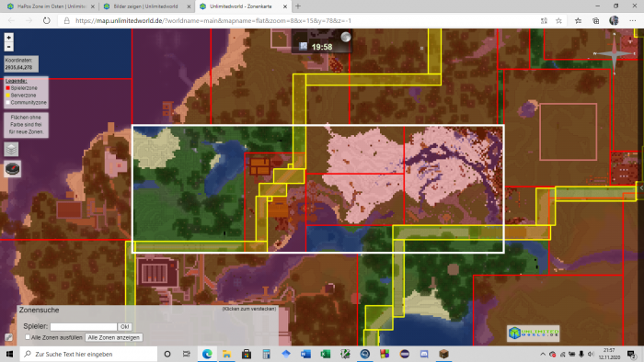Switch to 'Bilder zeigen | Unlimitedworld' tab
Screen dimensions: 644x362
click(x=145, y=6)
